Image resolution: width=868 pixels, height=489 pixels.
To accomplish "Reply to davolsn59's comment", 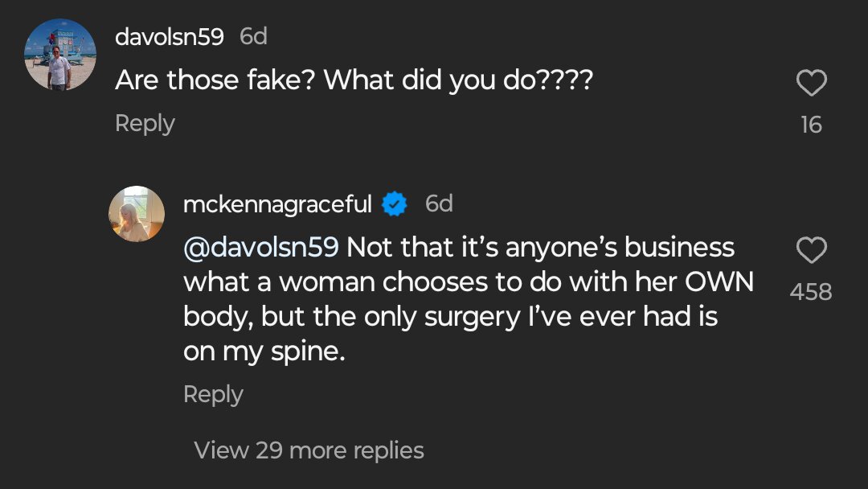I will coord(145,124).
